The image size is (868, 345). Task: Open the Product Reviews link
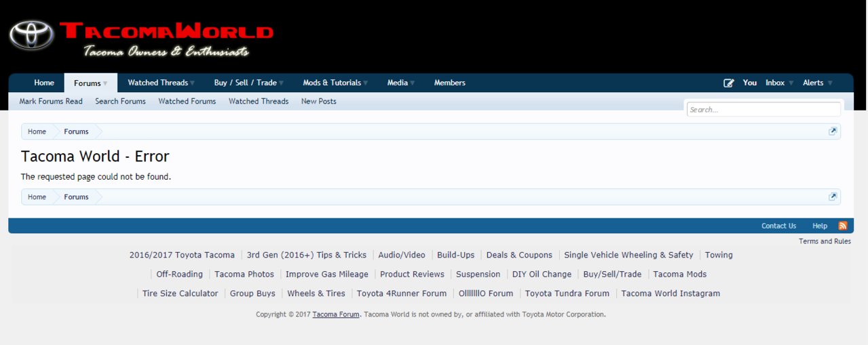[412, 274]
